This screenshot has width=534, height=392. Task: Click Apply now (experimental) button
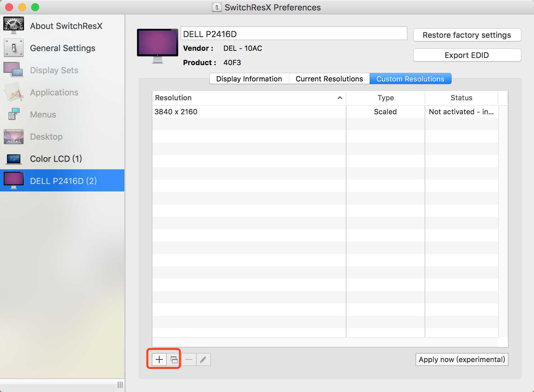(x=462, y=359)
